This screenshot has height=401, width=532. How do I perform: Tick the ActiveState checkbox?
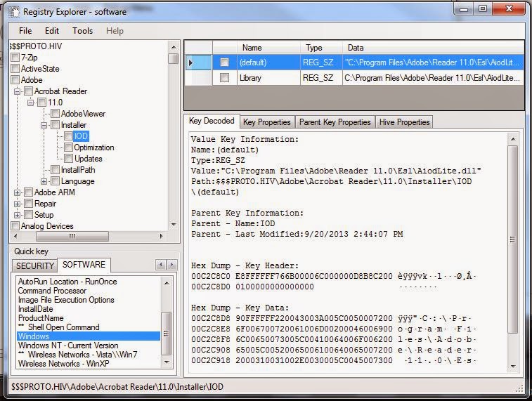[x=15, y=68]
